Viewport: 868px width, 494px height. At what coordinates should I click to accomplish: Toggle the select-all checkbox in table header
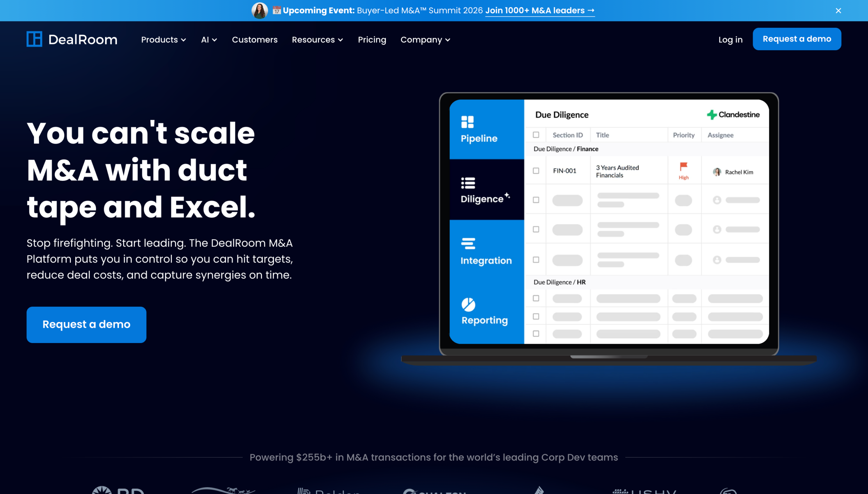point(536,135)
